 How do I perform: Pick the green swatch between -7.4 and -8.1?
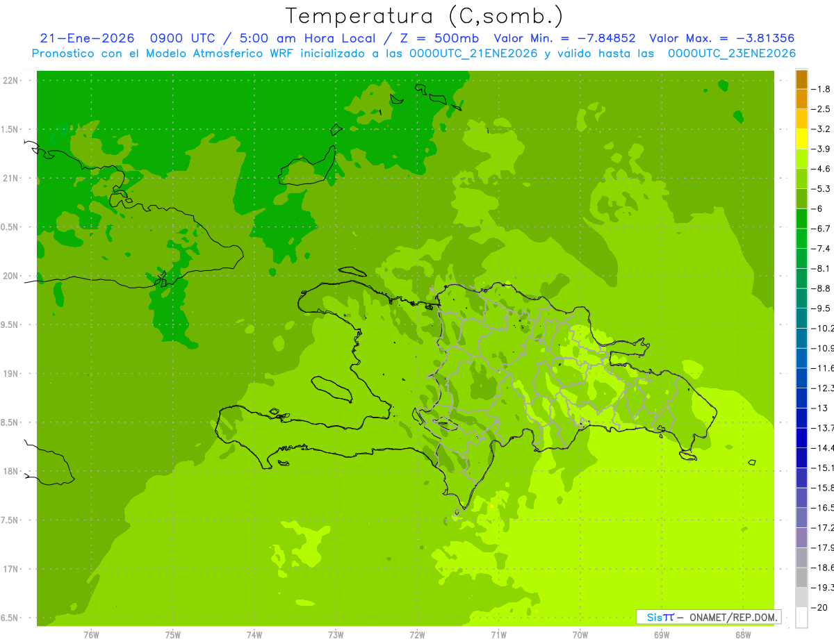pyautogui.click(x=801, y=258)
